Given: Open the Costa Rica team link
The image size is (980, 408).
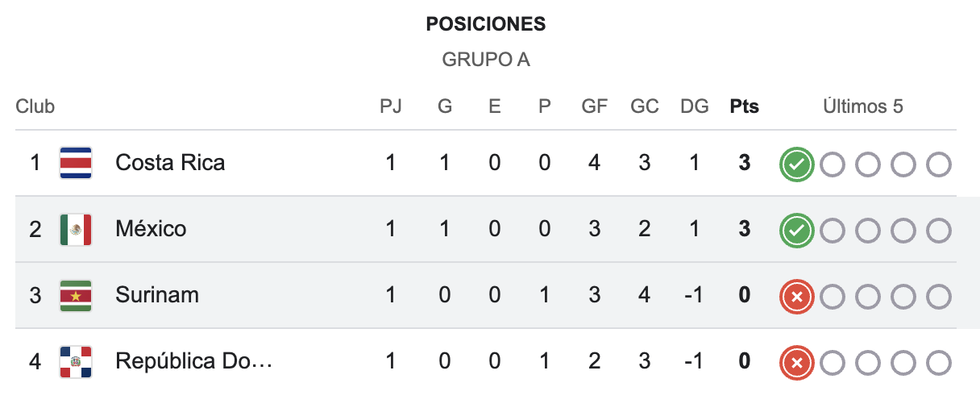Looking at the screenshot, I should pos(170,163).
